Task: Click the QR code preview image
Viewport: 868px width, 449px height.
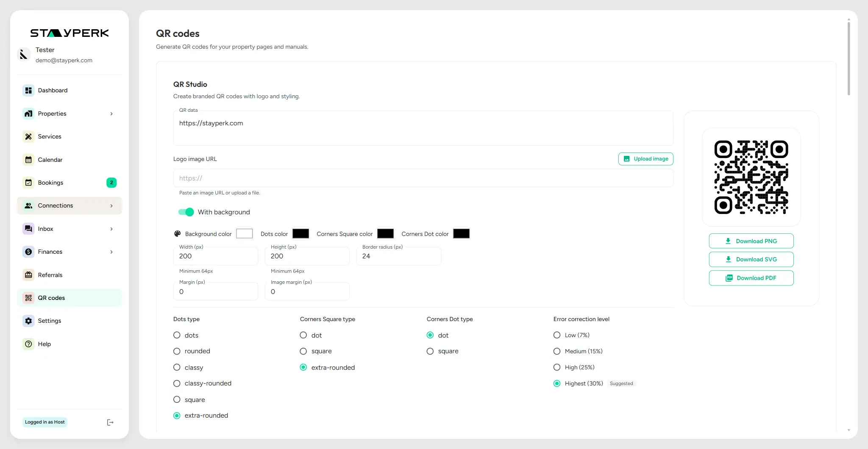Action: point(751,177)
